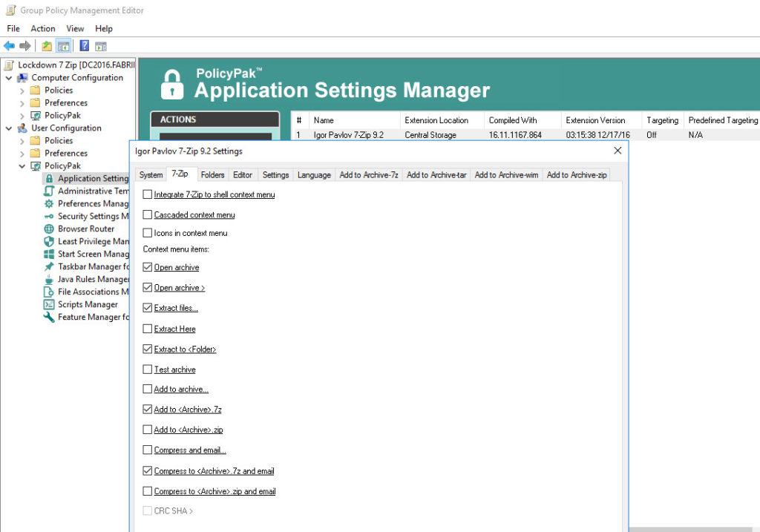Click the Targeting column header

(663, 120)
